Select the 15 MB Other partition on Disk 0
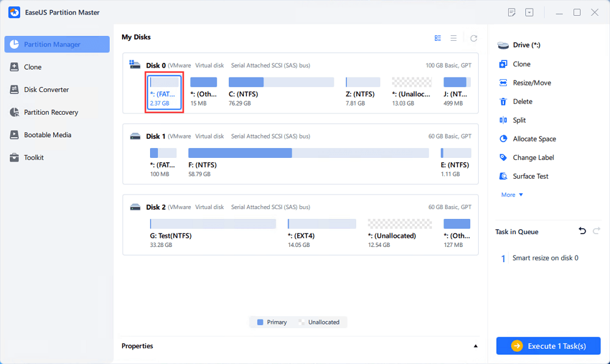This screenshot has height=364, width=610. (204, 92)
